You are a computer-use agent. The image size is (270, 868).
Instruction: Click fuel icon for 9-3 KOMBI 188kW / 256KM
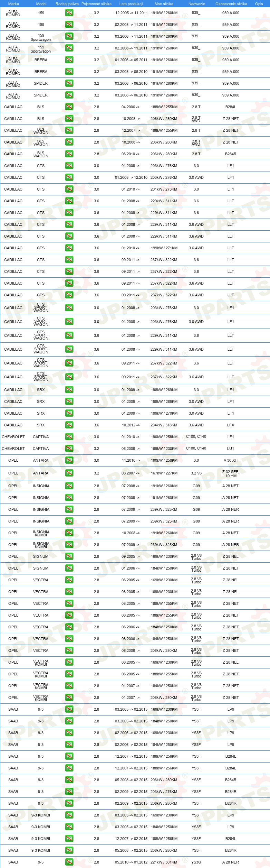click(x=69, y=839)
